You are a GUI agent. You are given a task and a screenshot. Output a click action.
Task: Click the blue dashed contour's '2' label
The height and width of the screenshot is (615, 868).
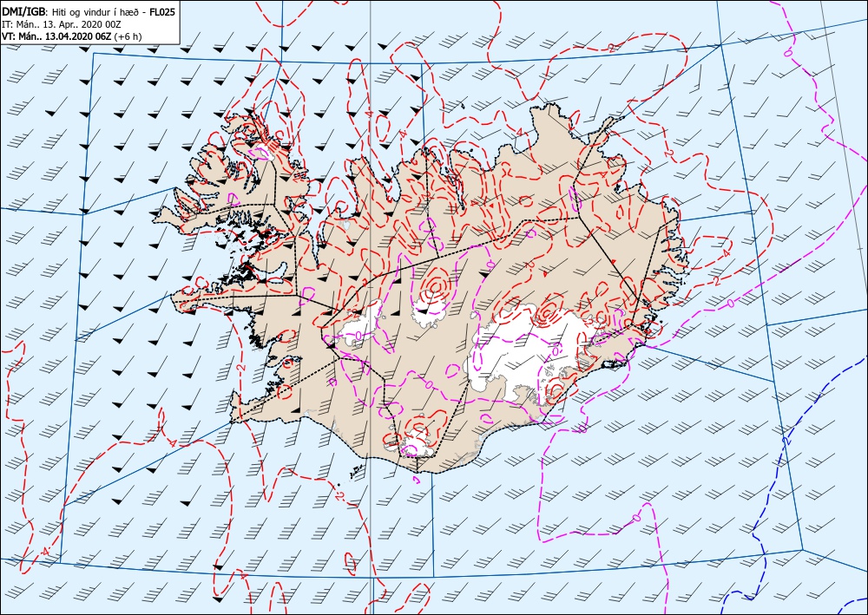coord(786,441)
